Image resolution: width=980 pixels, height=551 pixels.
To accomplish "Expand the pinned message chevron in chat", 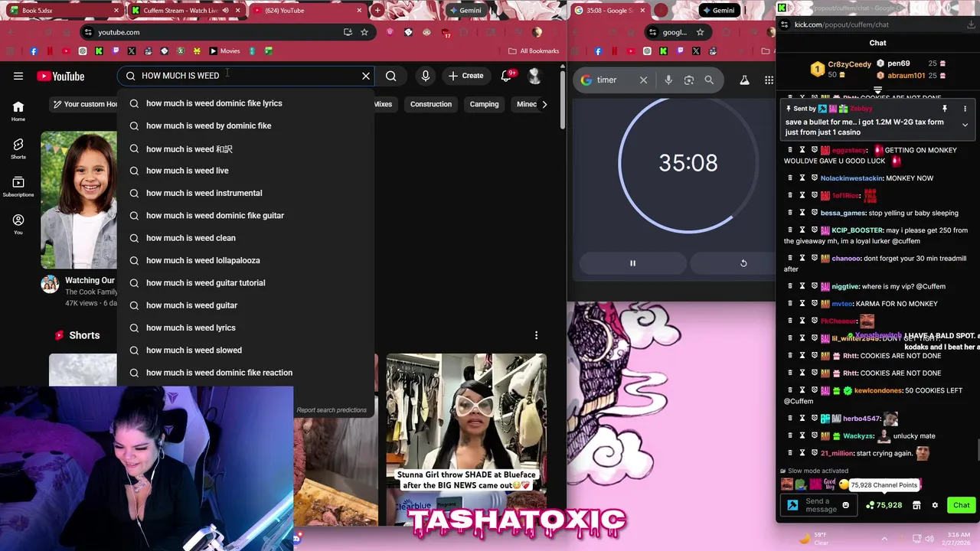I will pos(965,124).
